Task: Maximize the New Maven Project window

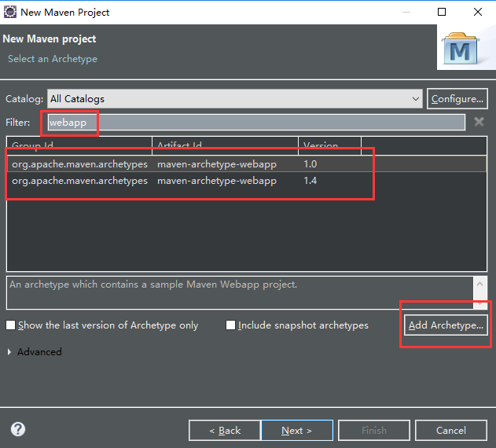Action: tap(442, 12)
